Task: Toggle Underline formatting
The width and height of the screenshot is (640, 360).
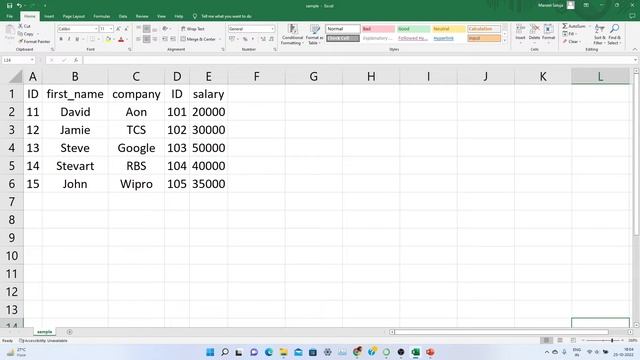Action: tap(77, 39)
